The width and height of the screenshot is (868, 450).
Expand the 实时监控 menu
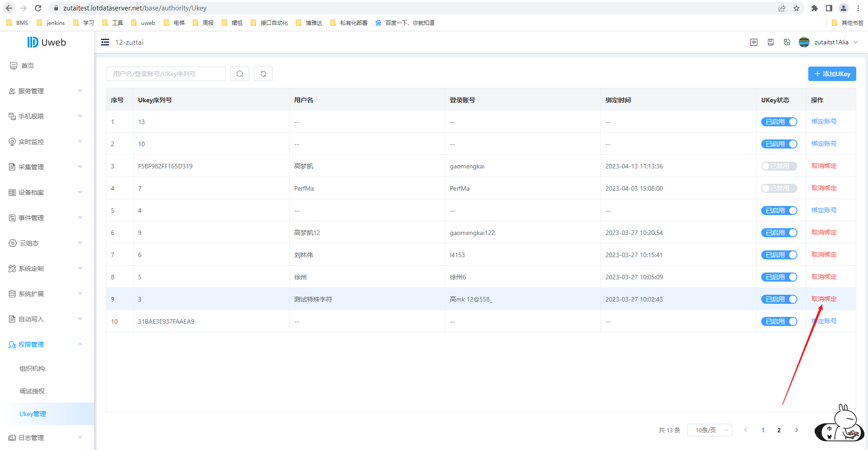pyautogui.click(x=47, y=142)
